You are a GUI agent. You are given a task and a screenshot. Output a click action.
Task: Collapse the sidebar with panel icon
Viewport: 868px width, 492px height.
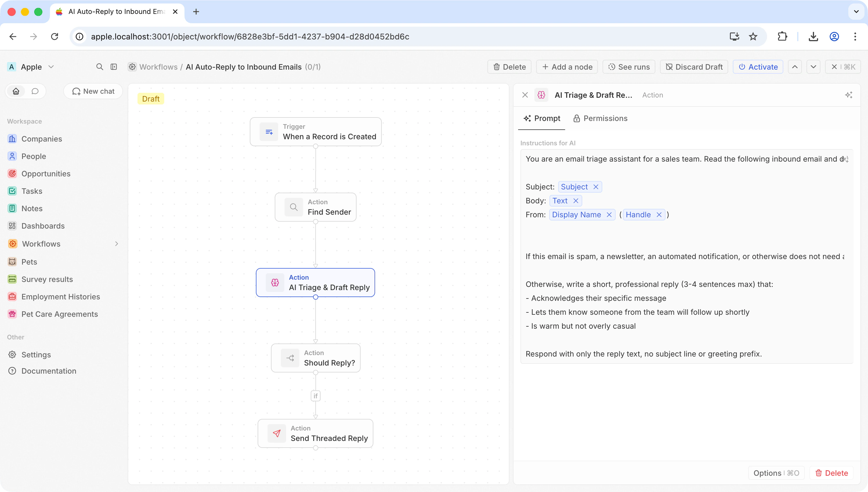[114, 67]
